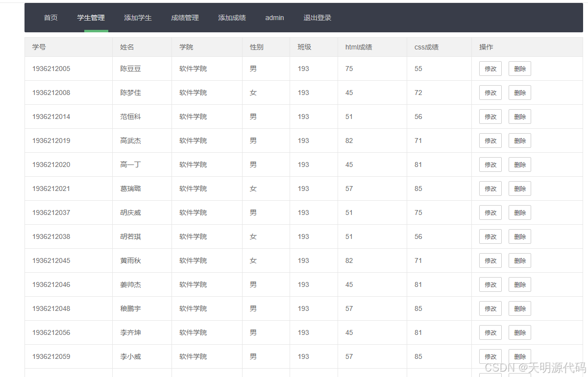This screenshot has width=588, height=377.
Task: Select student ID 1936212038
Action: pyautogui.click(x=51, y=236)
